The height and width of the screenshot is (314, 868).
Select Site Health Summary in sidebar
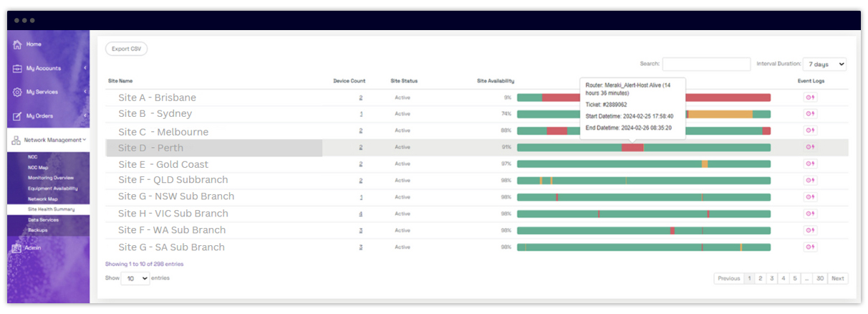tap(52, 209)
